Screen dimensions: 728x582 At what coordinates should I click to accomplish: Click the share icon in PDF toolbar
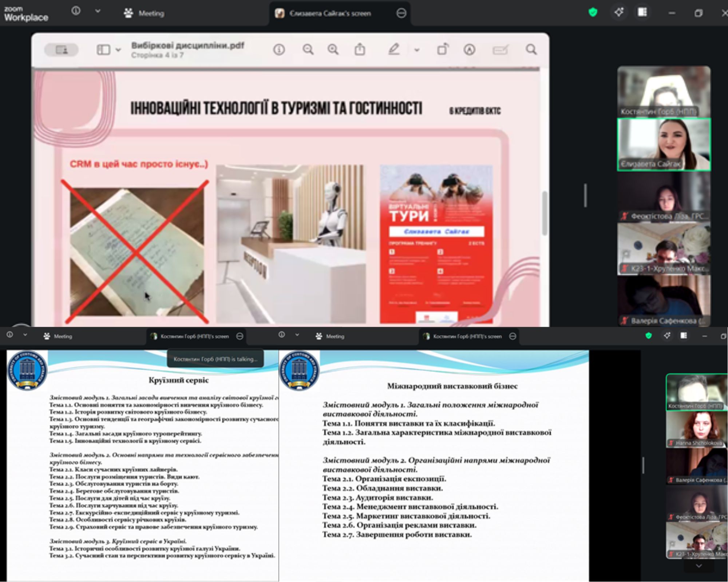click(360, 49)
